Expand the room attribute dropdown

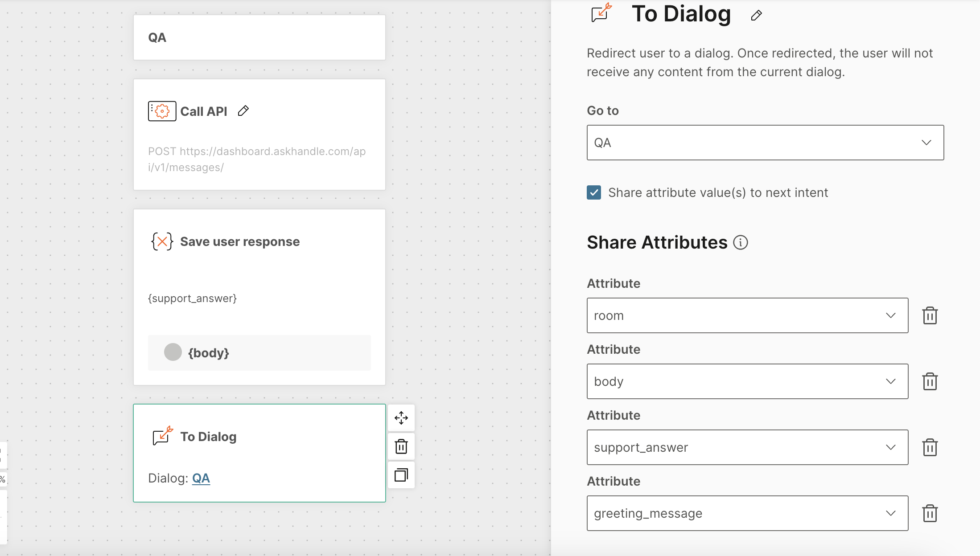(747, 315)
